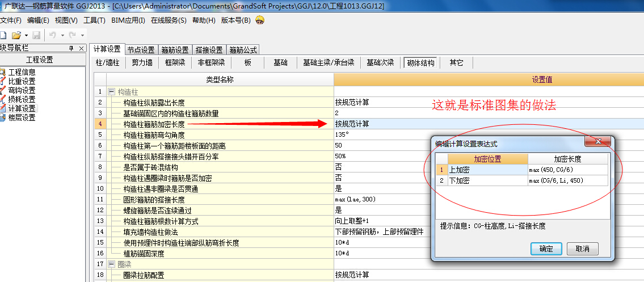Switch to the 箍筋公式 tab
644x282 pixels.
click(x=243, y=50)
